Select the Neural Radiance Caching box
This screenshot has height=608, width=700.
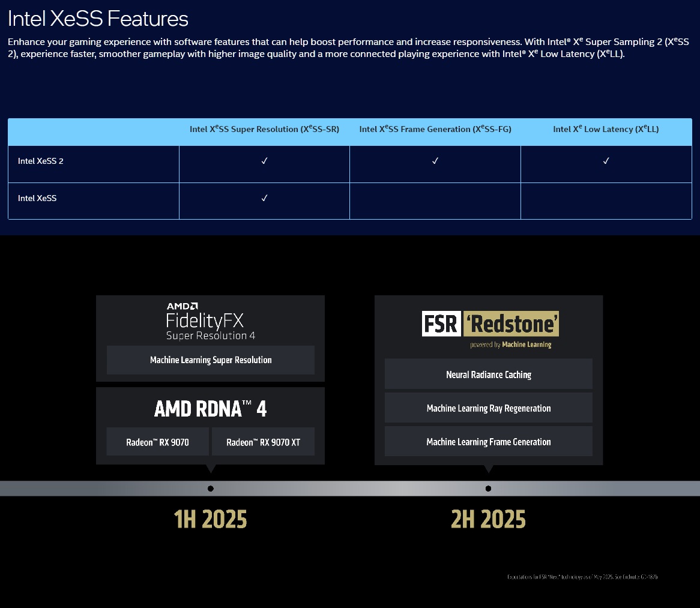click(x=489, y=374)
